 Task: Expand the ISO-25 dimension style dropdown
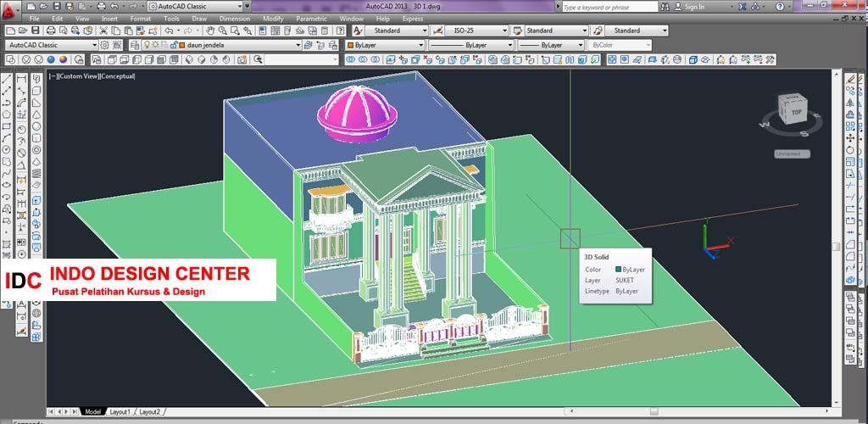(x=504, y=31)
